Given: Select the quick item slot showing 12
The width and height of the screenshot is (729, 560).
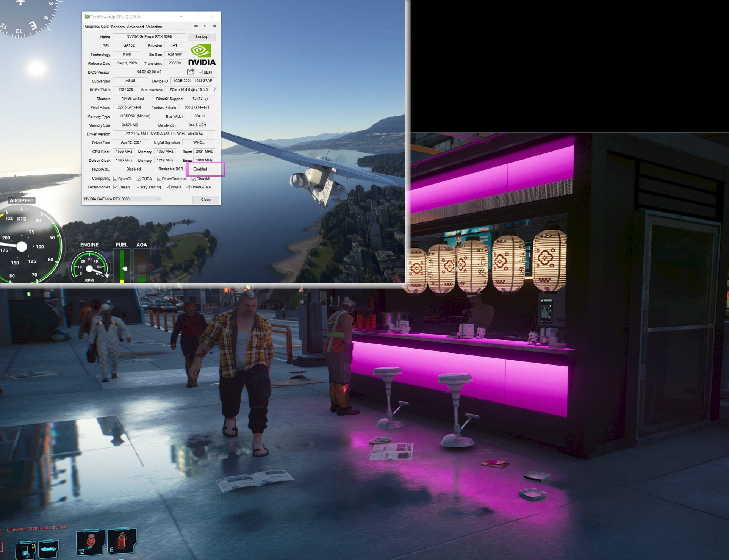Looking at the screenshot, I should [91, 543].
